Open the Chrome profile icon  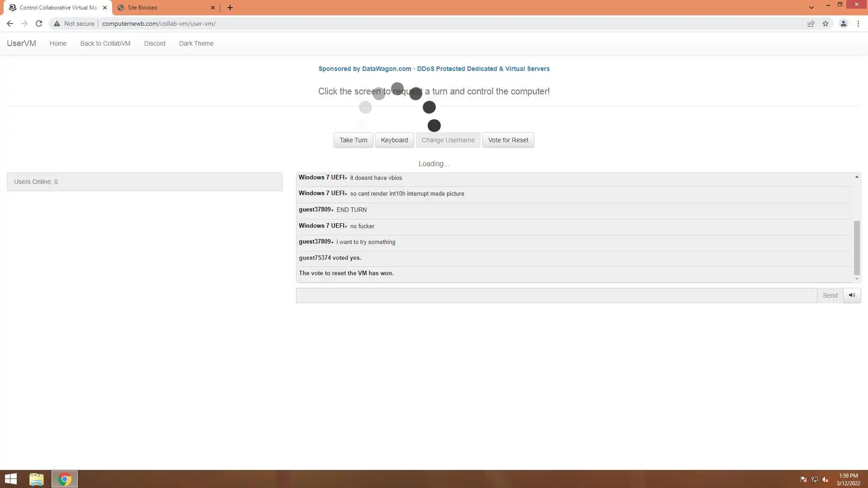pos(843,23)
